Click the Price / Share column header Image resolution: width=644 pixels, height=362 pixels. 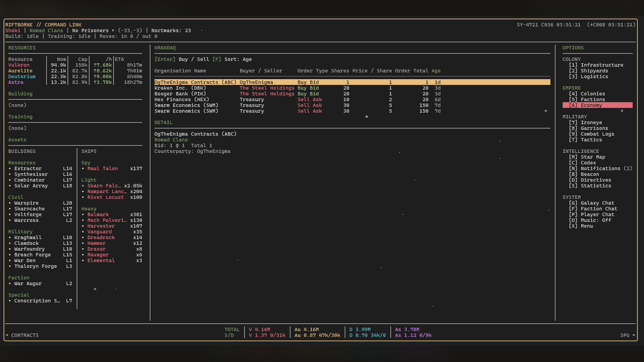click(x=372, y=71)
